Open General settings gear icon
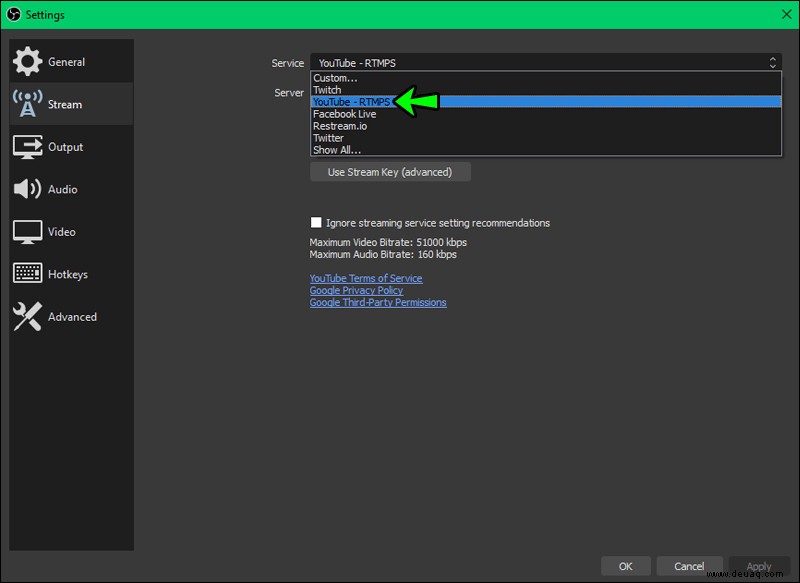The width and height of the screenshot is (800, 583). coord(27,61)
